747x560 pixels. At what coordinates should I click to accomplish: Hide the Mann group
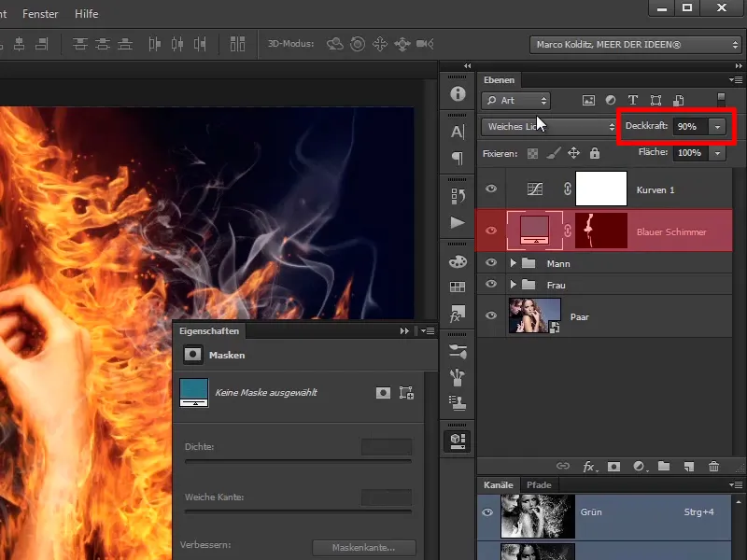click(491, 262)
